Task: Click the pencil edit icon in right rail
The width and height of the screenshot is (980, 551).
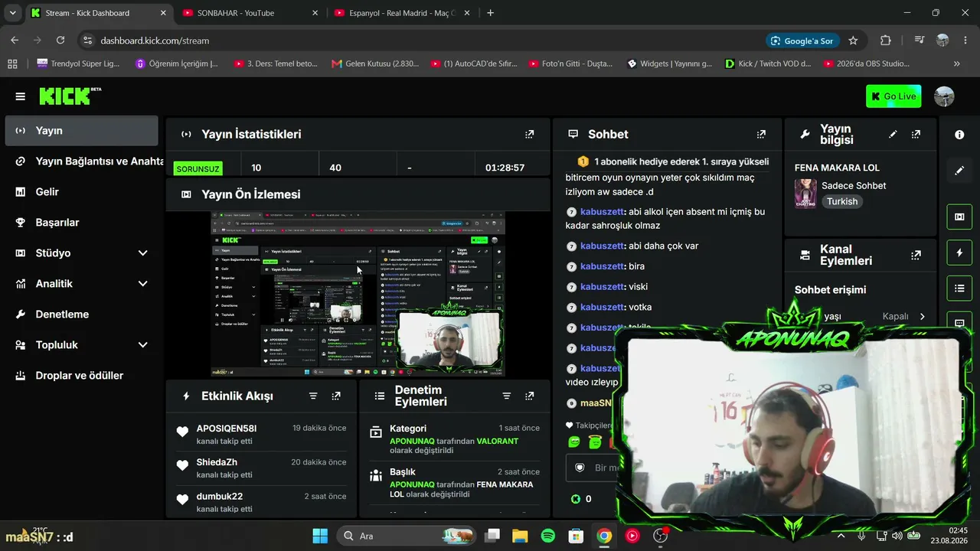Action: tap(959, 170)
